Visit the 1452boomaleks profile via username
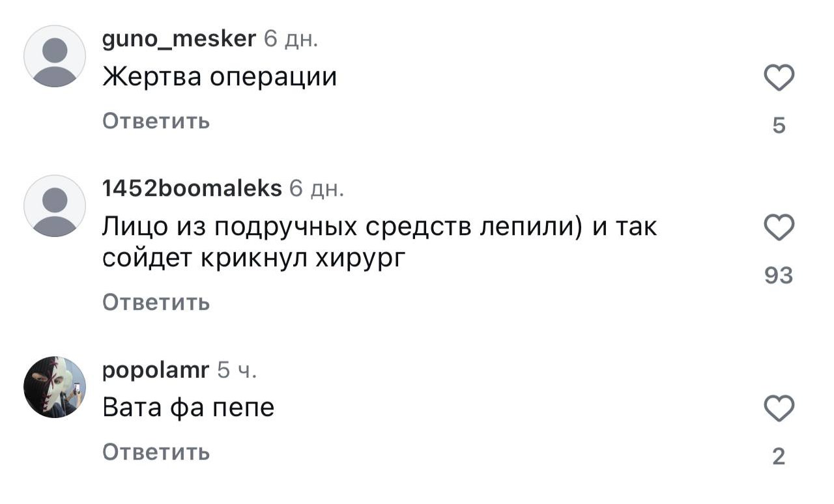 click(x=192, y=189)
